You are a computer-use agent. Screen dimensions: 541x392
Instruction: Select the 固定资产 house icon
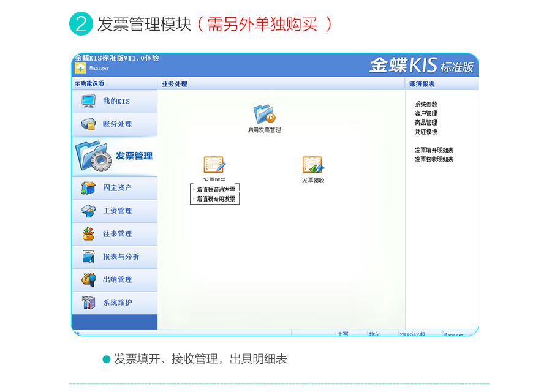coord(88,188)
